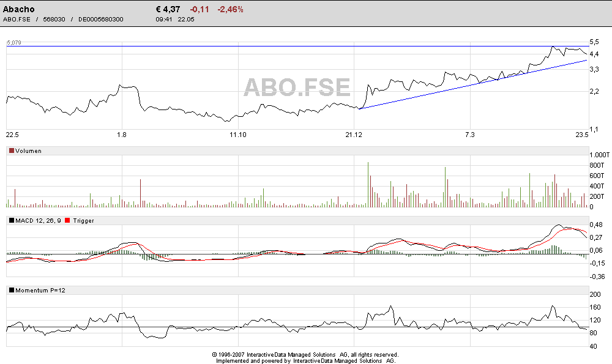Screen dimensions: 612x364
Task: Click the 11.10 date axis label
Action: point(237,135)
